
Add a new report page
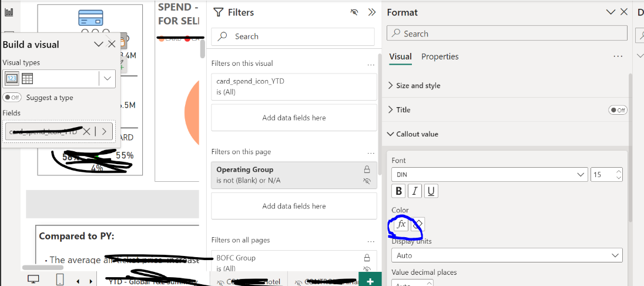click(370, 280)
